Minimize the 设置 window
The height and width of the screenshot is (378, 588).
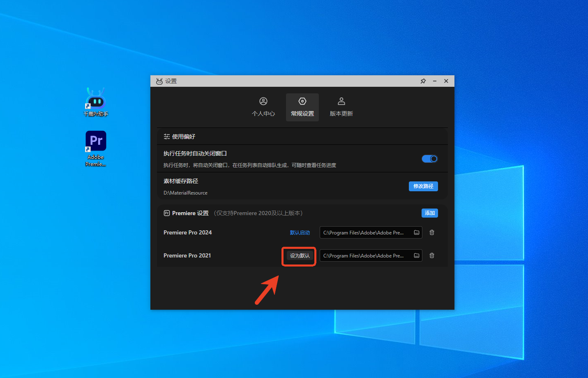434,81
